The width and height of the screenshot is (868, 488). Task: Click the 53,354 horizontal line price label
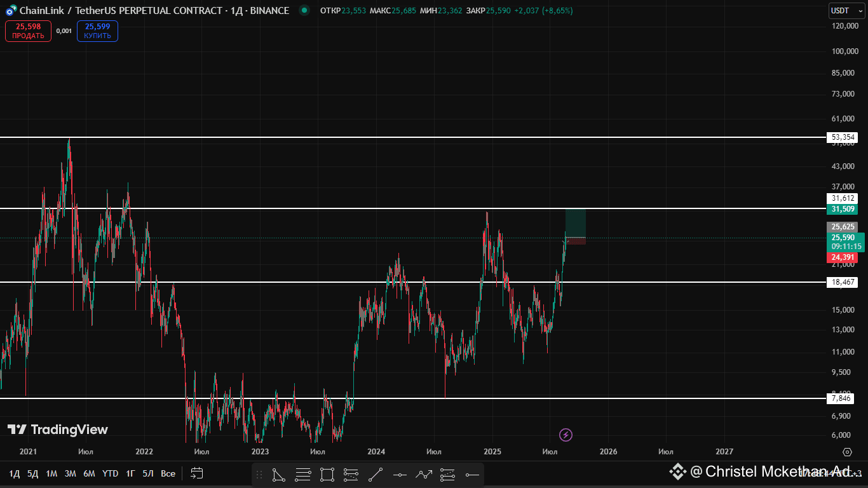coord(842,137)
